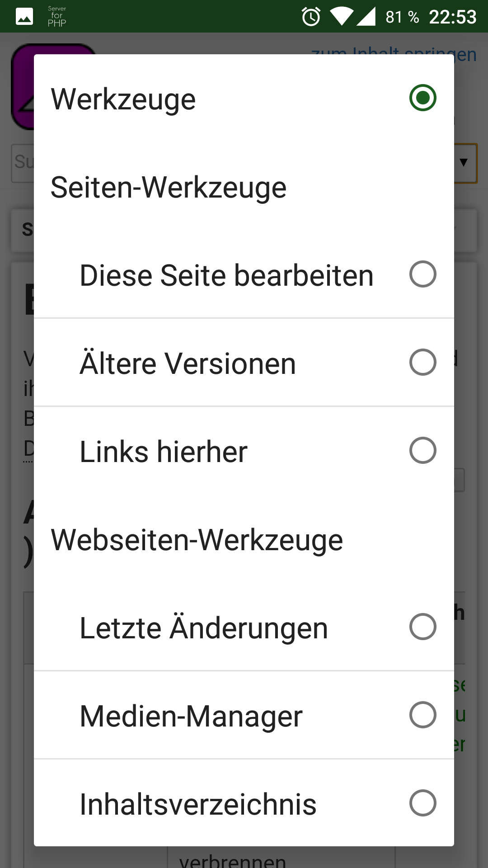Tap the Wi-Fi signal status icon
The height and width of the screenshot is (868, 488).
(x=342, y=17)
